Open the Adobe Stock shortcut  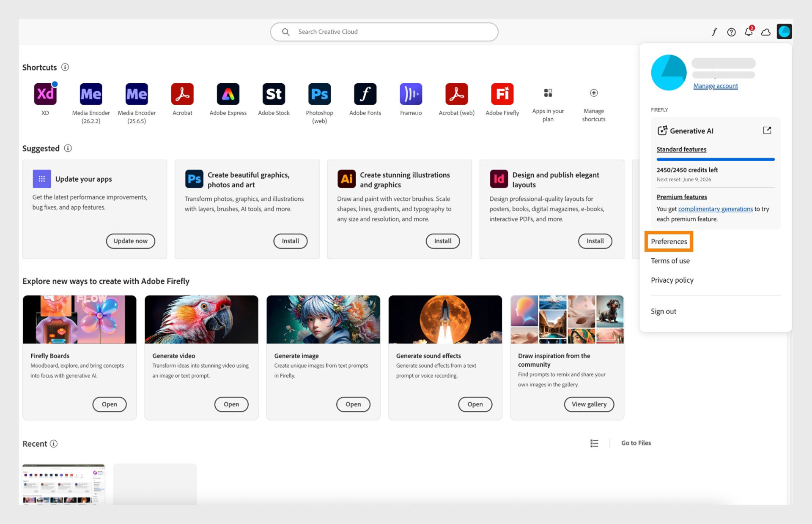(x=274, y=94)
